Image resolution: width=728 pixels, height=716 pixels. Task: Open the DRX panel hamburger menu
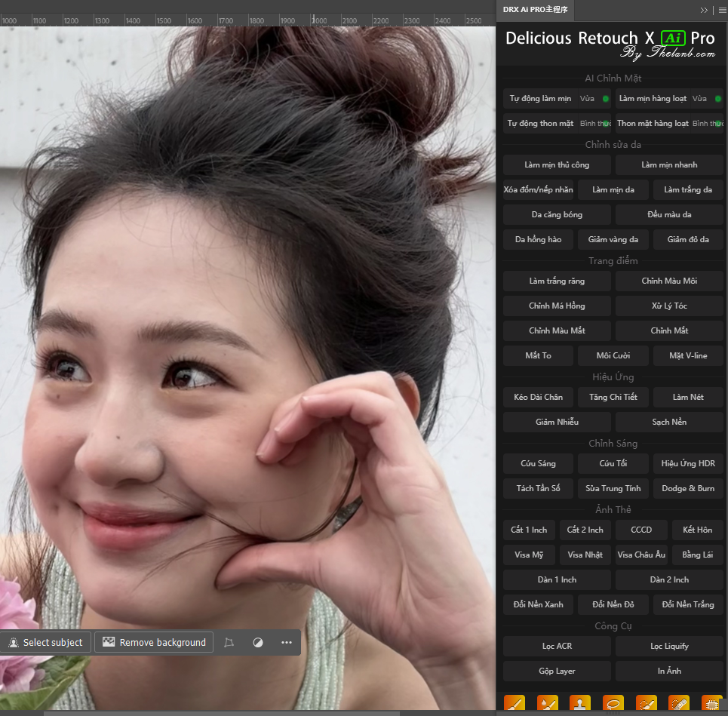click(722, 11)
